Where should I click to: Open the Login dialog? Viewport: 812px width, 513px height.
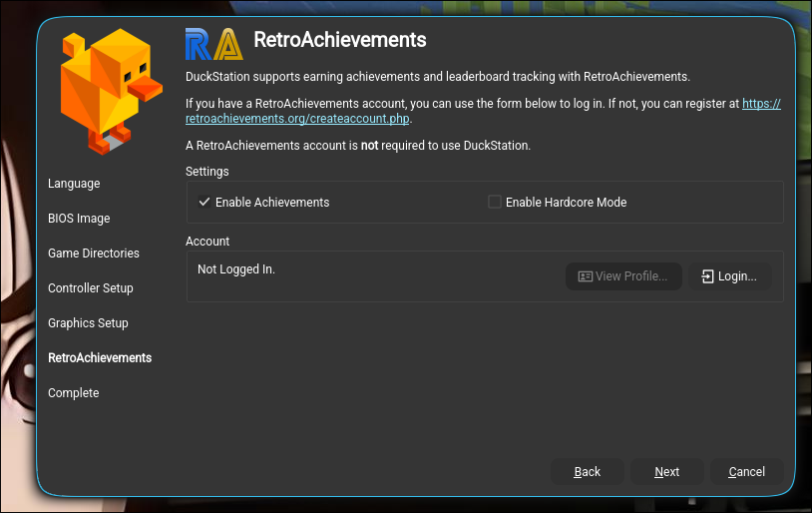729,276
